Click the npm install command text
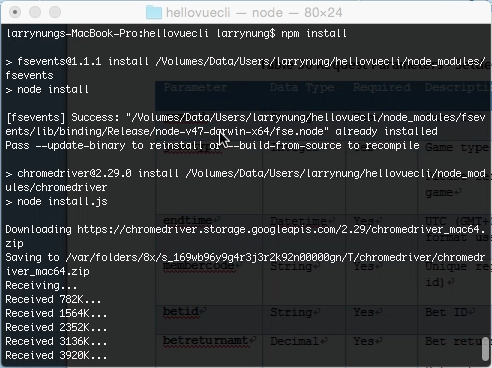492x368 pixels. 314,33
